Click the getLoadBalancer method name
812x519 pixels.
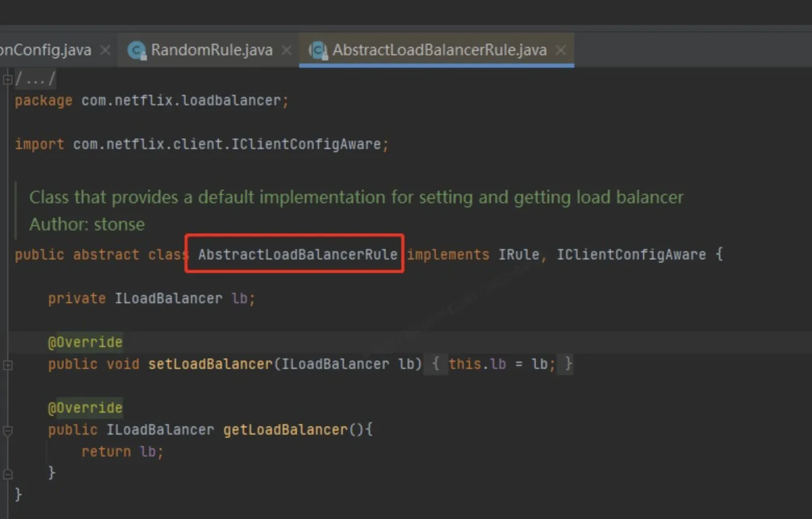click(x=285, y=430)
